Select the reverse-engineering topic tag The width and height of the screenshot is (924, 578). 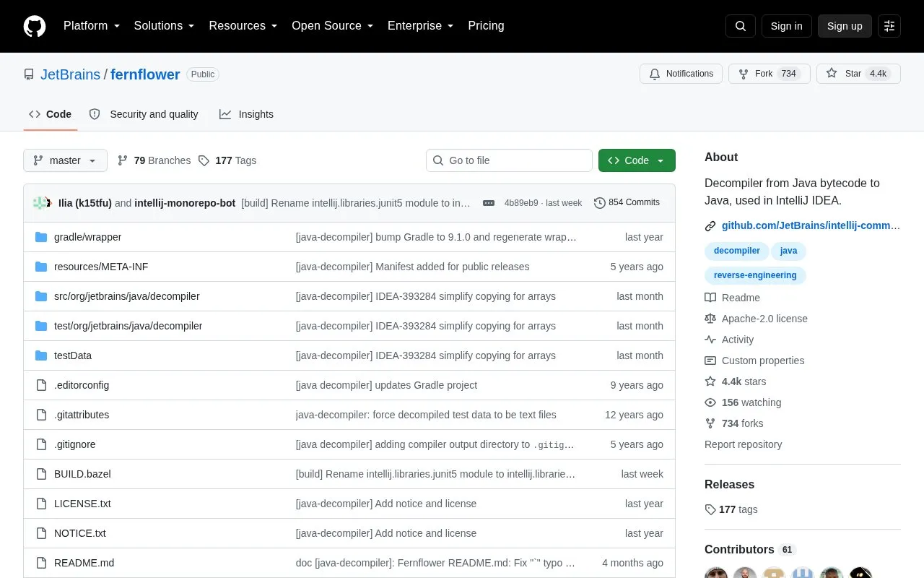point(755,275)
